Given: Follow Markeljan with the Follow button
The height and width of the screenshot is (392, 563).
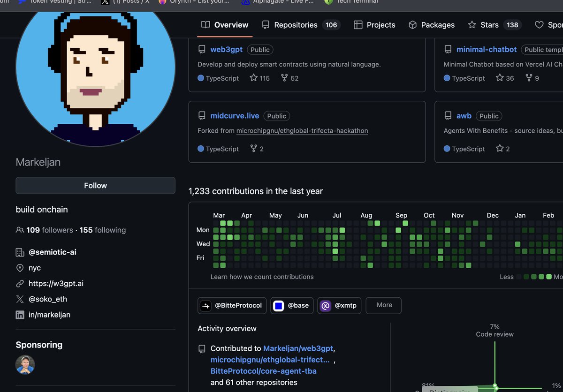Looking at the screenshot, I should coord(95,185).
